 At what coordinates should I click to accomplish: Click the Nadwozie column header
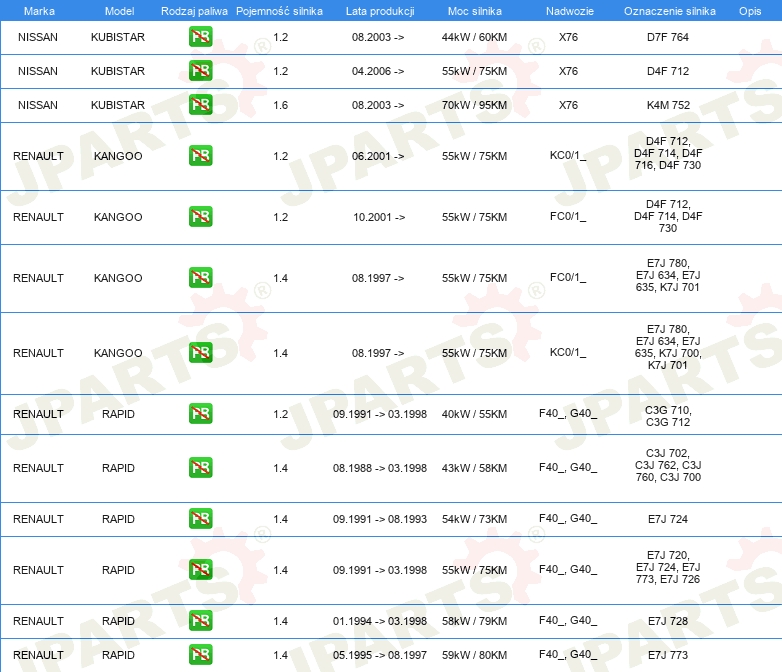click(570, 11)
